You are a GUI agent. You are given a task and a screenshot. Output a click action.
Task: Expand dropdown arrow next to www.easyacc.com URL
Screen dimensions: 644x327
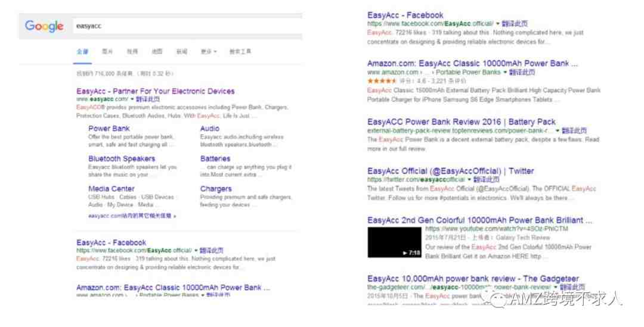click(132, 99)
